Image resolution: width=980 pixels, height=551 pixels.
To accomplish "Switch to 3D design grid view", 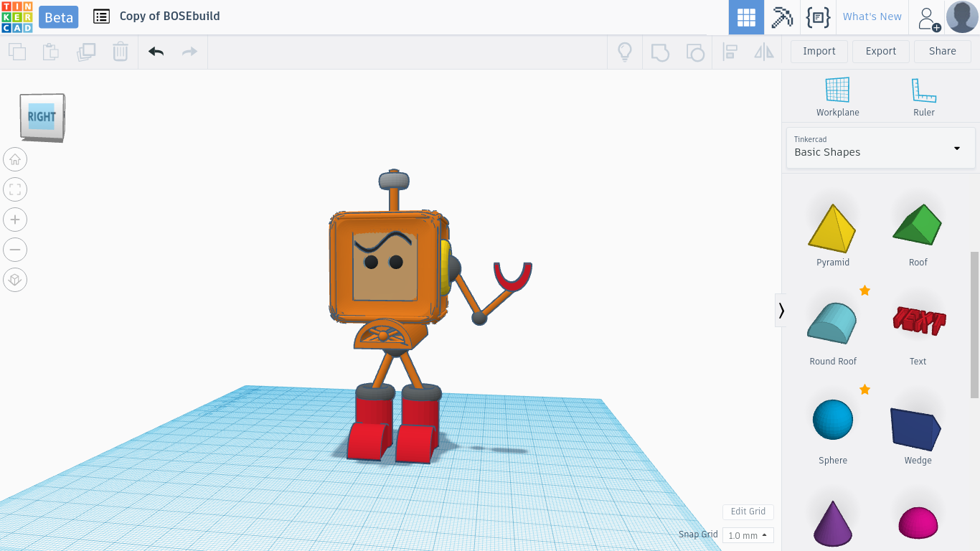I will point(746,17).
